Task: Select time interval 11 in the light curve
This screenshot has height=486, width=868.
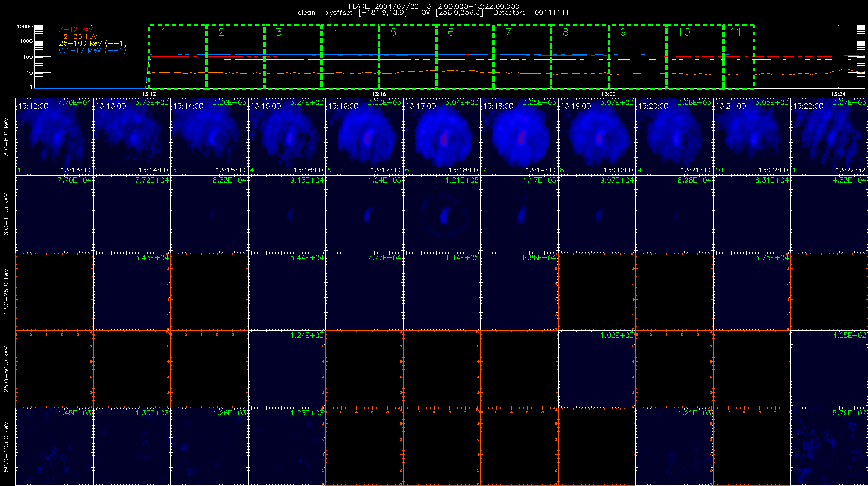Action: (x=739, y=57)
